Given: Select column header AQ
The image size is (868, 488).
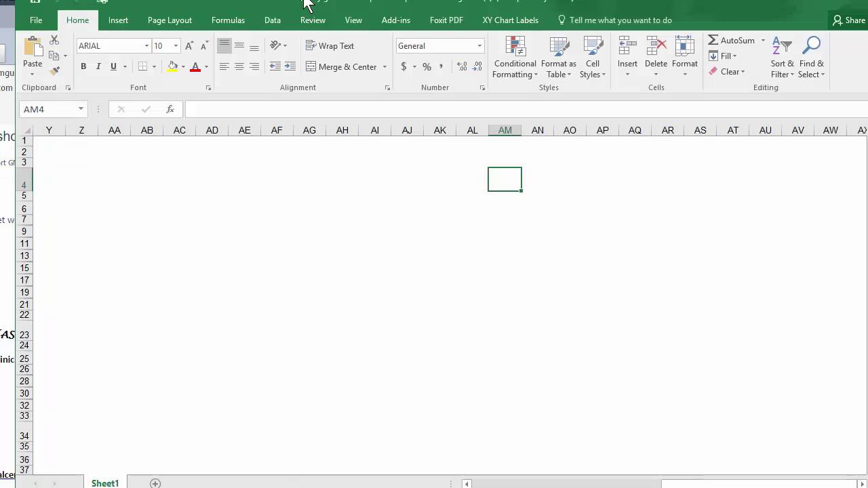Looking at the screenshot, I should (x=635, y=130).
